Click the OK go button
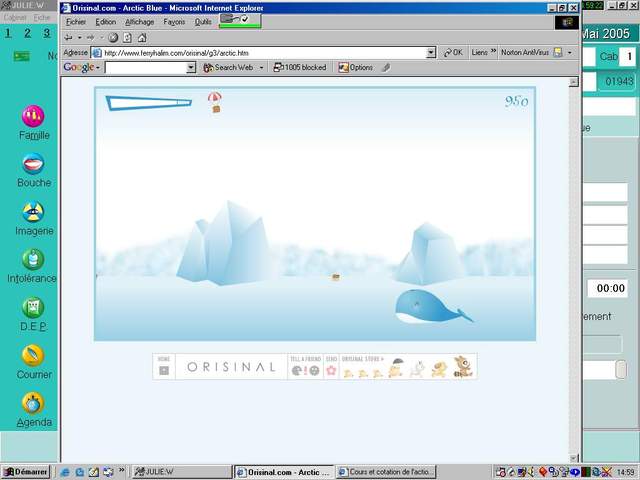This screenshot has height=480, width=640. 453,52
